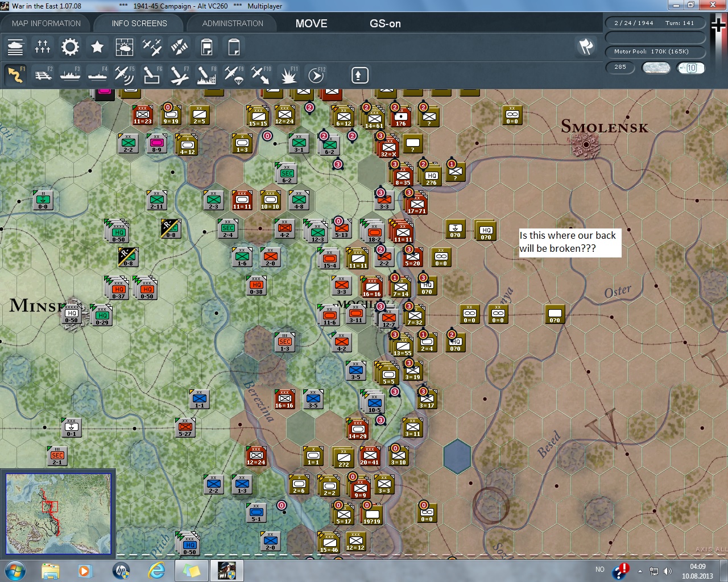Select the F1 move mode

click(x=15, y=75)
